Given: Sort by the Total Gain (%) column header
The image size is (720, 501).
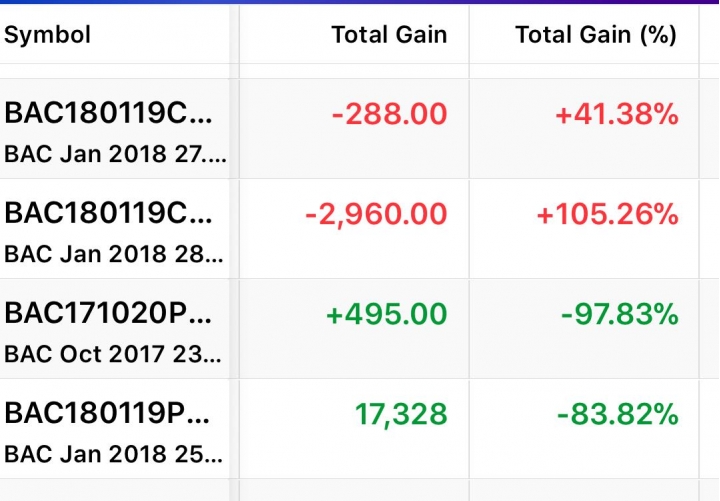Looking at the screenshot, I should pos(596,34).
